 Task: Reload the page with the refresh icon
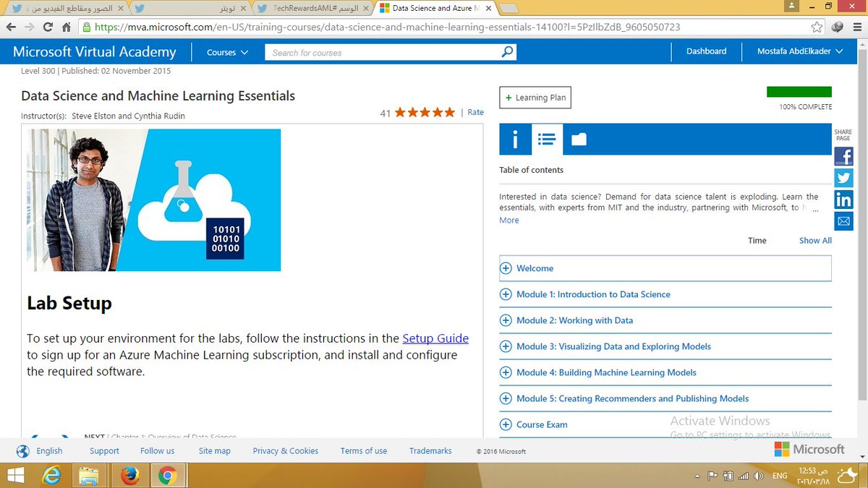coord(48,27)
